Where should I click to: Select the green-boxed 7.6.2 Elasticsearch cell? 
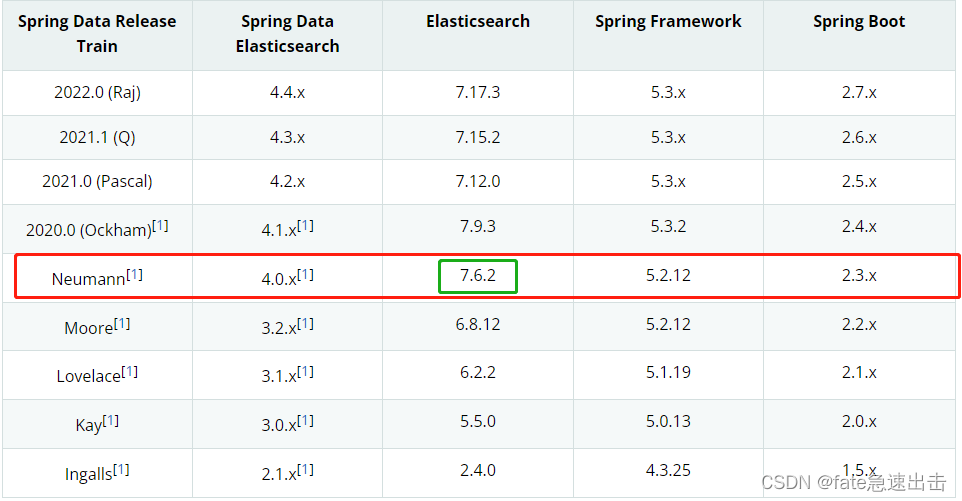(478, 276)
